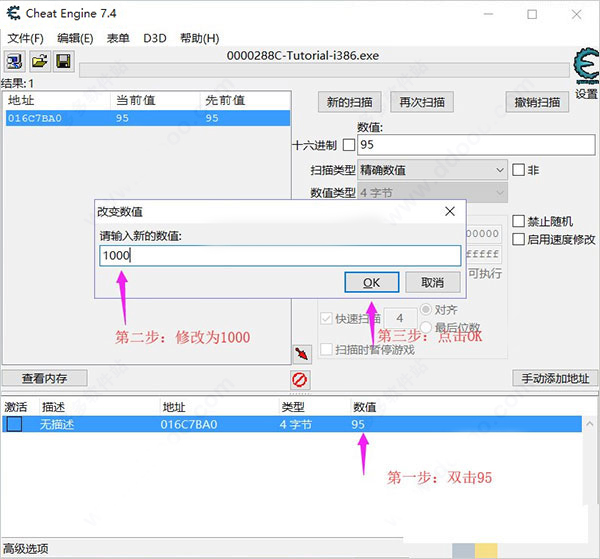Select the 最后位数 radio button
Viewport: 600px width, 559px height.
tap(426, 328)
